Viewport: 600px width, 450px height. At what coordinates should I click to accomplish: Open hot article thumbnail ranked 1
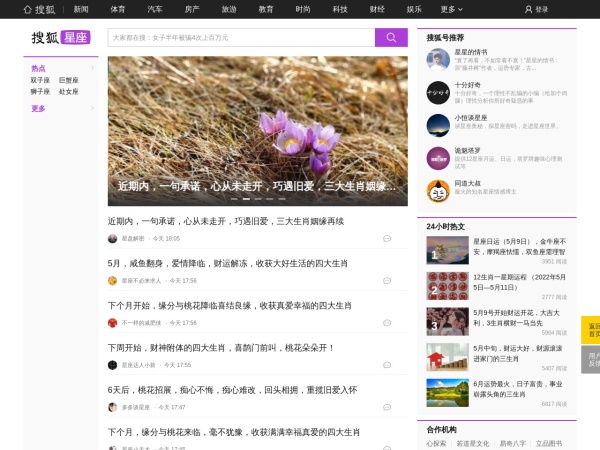pos(447,250)
